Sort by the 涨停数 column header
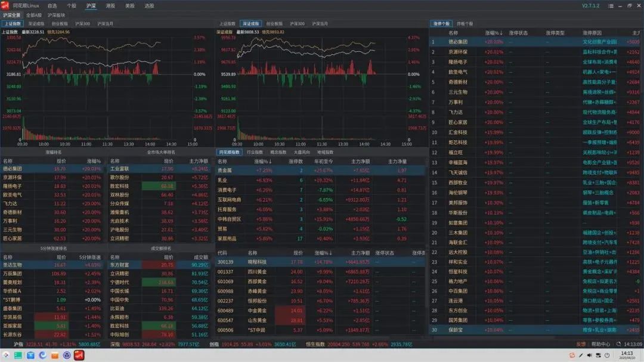 point(295,162)
